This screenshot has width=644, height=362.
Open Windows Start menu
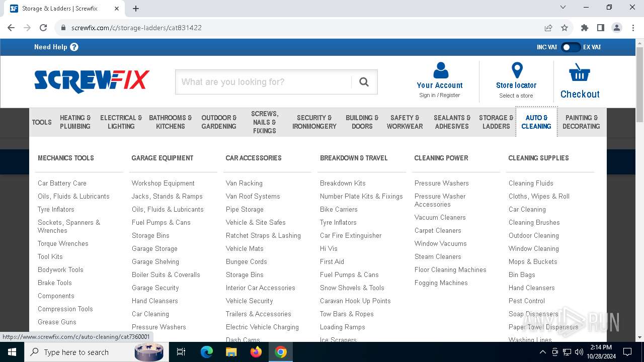[x=12, y=352]
